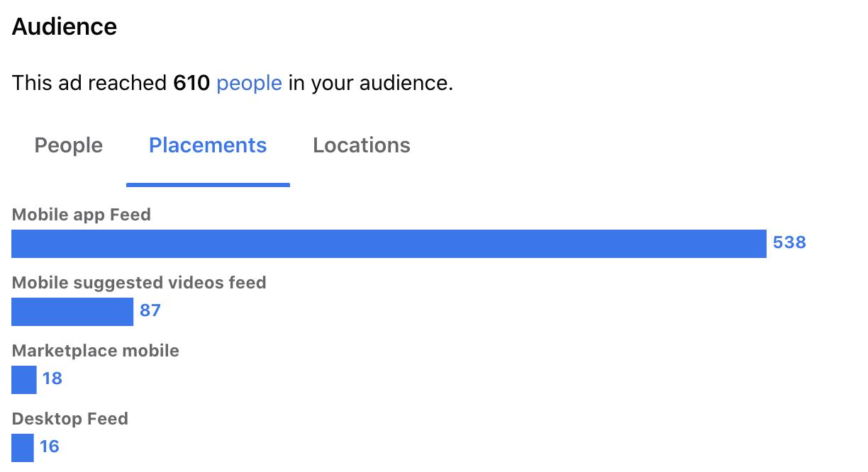Image resolution: width=868 pixels, height=472 pixels.
Task: Click the Mobile app Feed bar
Action: point(389,243)
